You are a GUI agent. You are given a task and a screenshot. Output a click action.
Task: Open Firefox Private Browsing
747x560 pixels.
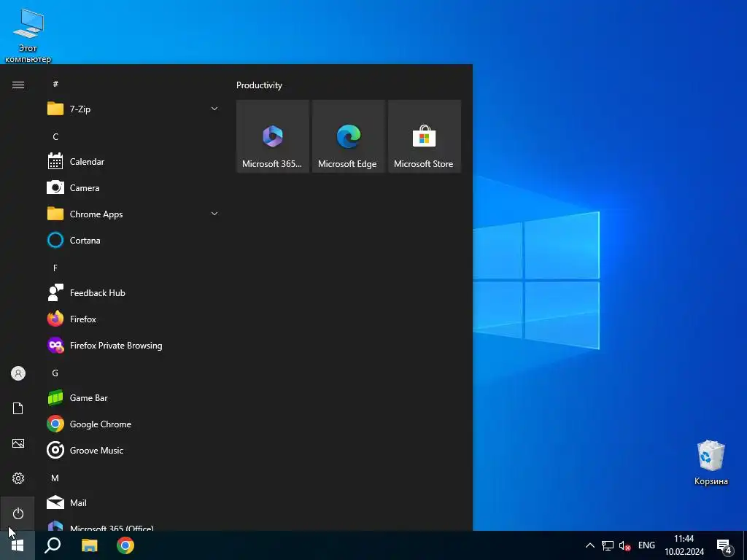[133, 345]
